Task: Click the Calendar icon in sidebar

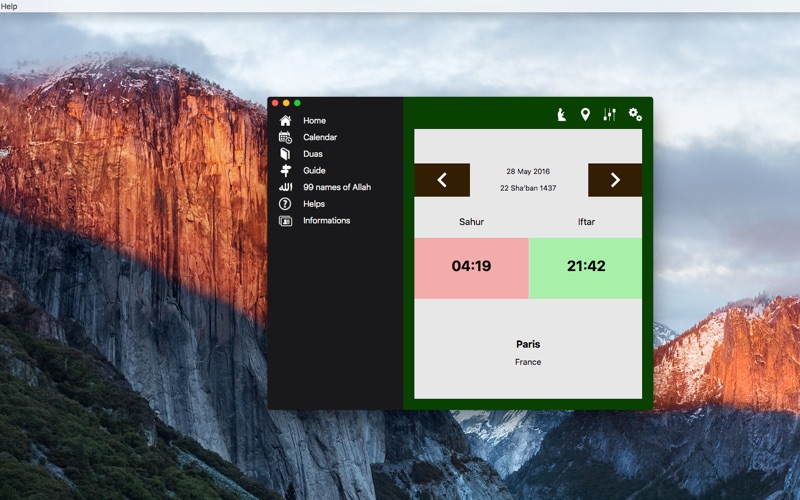Action: tap(285, 137)
